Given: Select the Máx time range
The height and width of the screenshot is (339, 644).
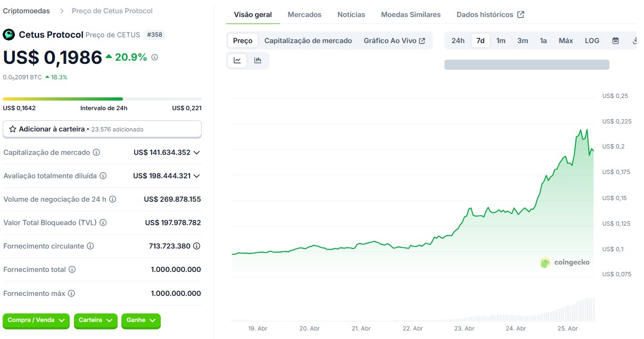Looking at the screenshot, I should tap(566, 40).
